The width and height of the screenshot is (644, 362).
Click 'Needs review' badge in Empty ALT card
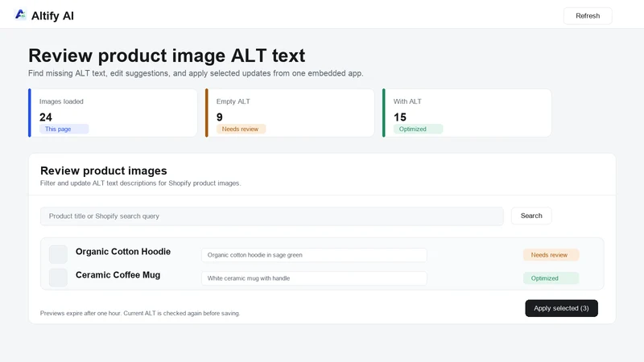[241, 129]
